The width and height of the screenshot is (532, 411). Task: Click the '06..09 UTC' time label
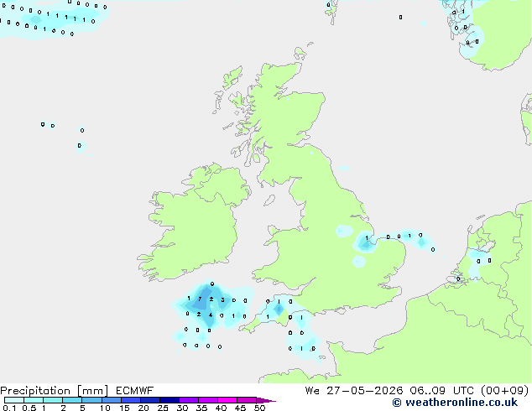pos(442,391)
